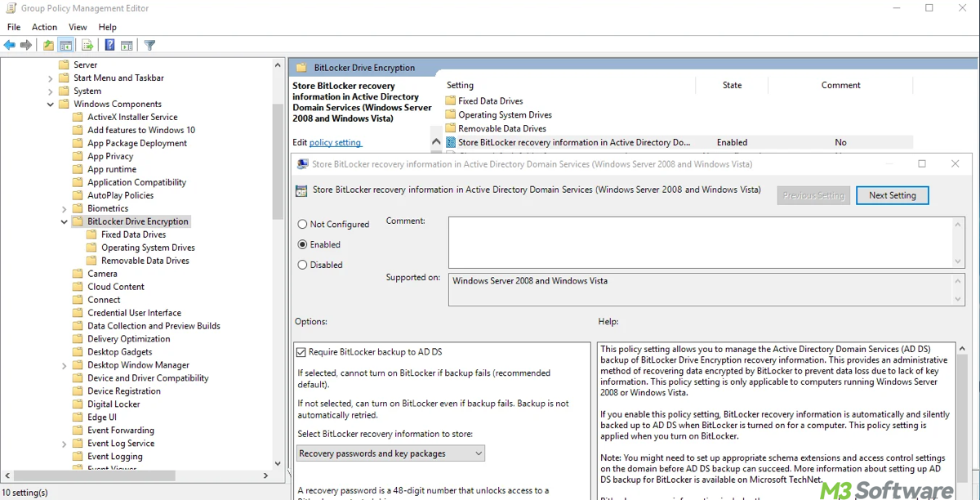Click folder icon of Connect tree node

[x=78, y=300]
